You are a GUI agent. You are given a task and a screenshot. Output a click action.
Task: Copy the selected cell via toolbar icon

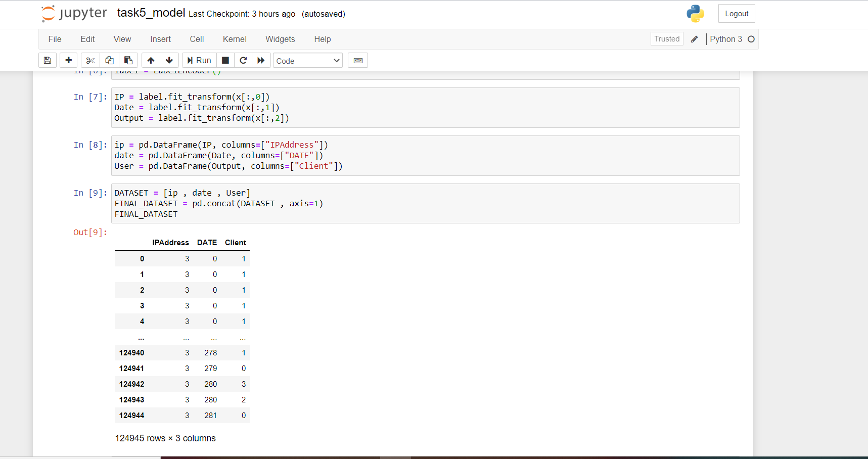109,60
